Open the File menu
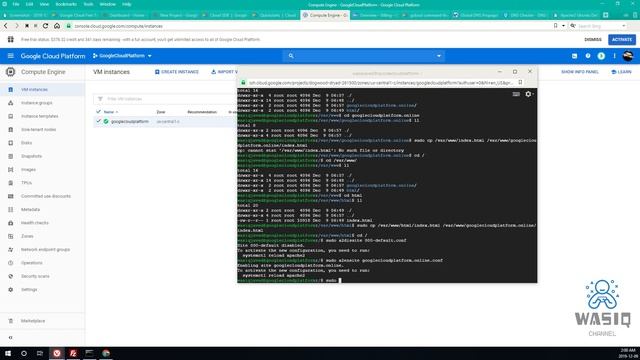This screenshot has width=640, height=360. pos(16,4)
